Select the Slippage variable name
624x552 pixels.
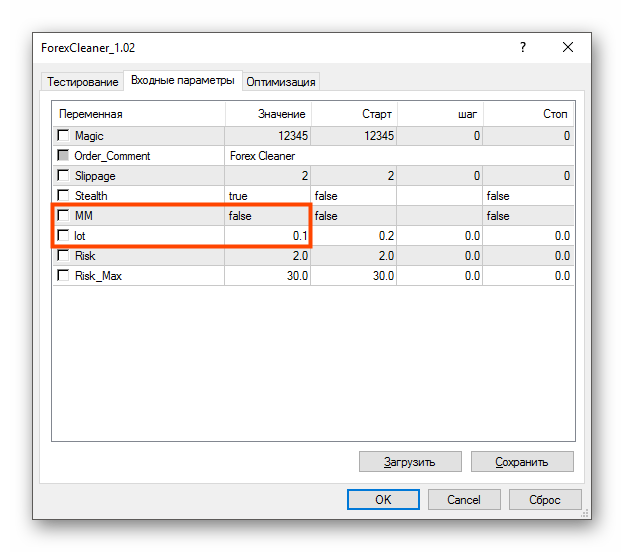click(95, 176)
